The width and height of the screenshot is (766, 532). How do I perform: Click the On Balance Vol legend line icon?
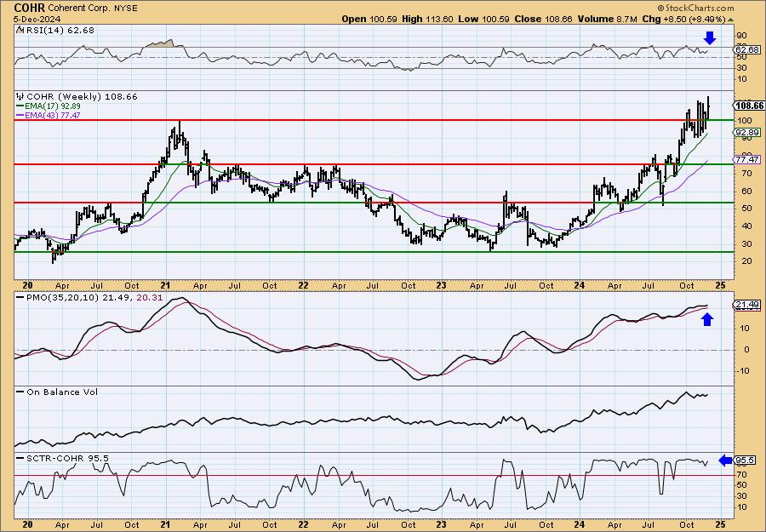click(20, 392)
